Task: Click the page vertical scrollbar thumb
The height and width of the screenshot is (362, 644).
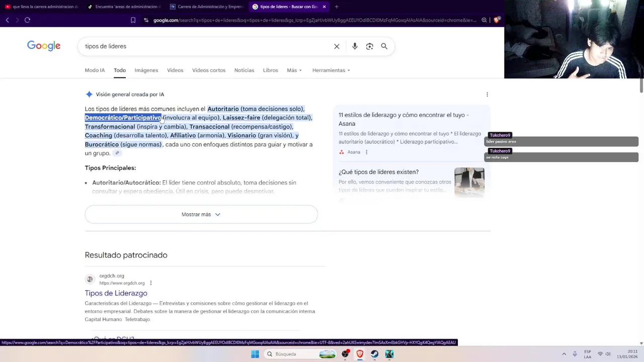Action: point(641,85)
